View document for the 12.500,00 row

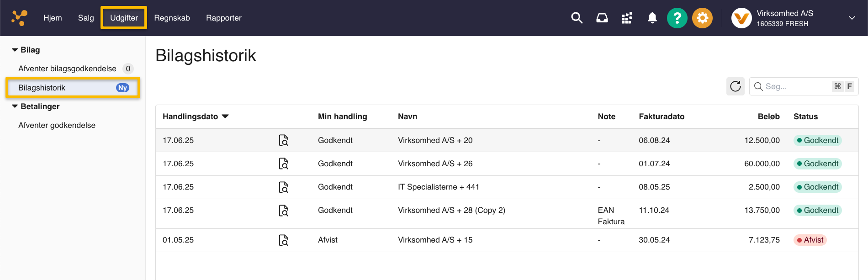(284, 140)
